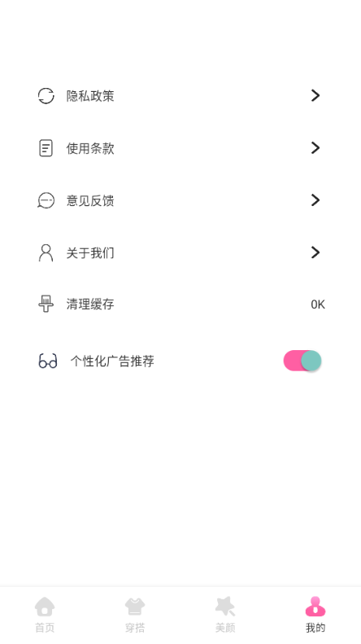Expand the 隐私政策 chevron arrow

pos(315,95)
